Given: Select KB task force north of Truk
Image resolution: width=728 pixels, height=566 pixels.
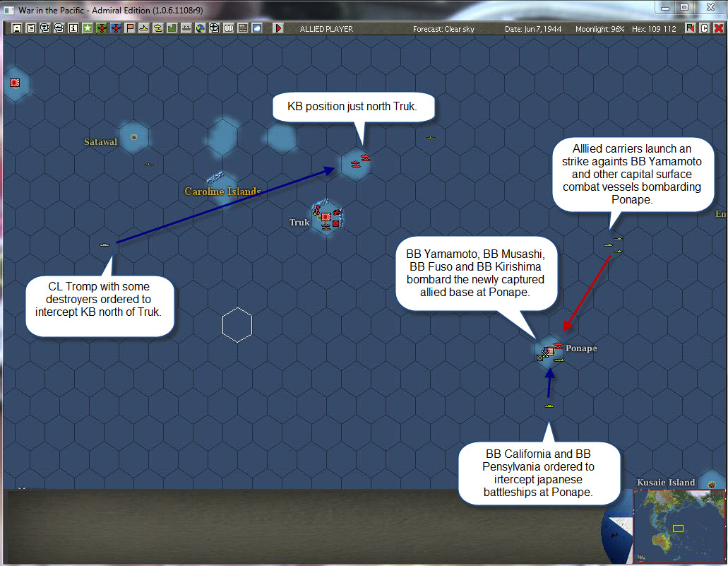Looking at the screenshot, I should pos(361,161).
